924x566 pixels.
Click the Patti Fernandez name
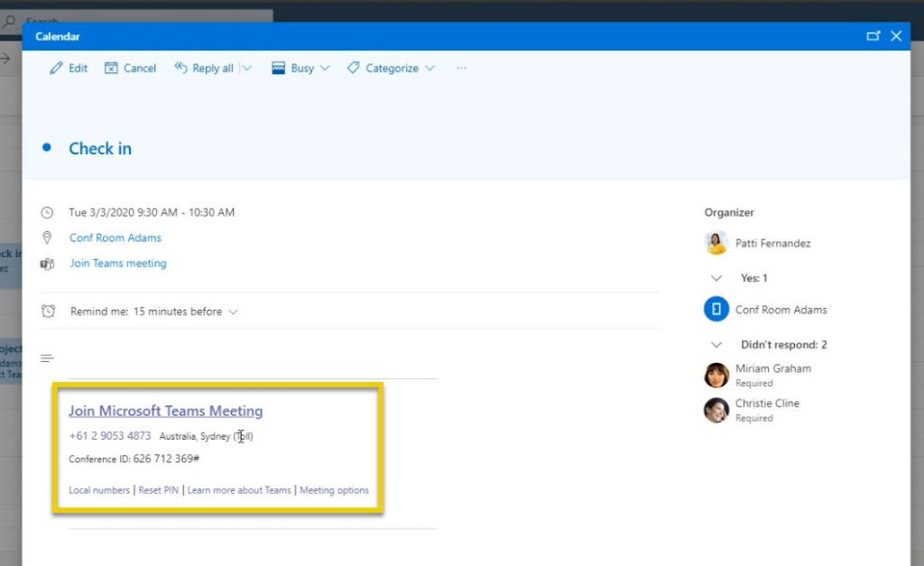click(773, 244)
